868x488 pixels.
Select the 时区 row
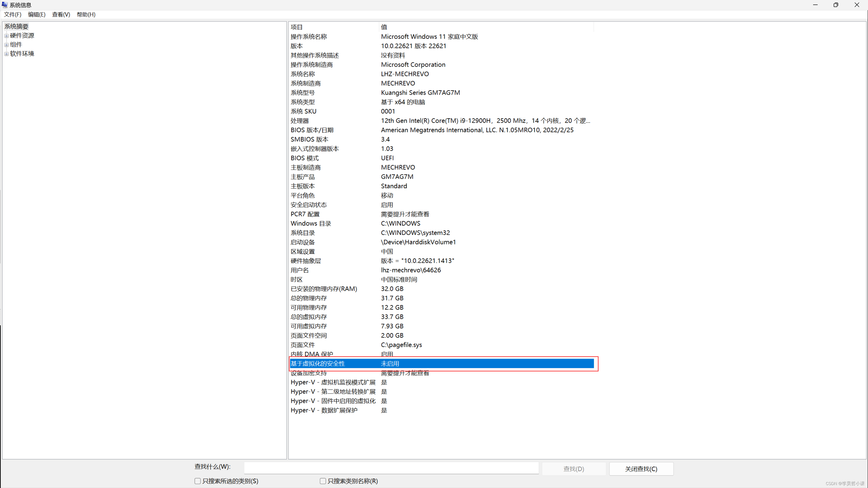click(441, 279)
